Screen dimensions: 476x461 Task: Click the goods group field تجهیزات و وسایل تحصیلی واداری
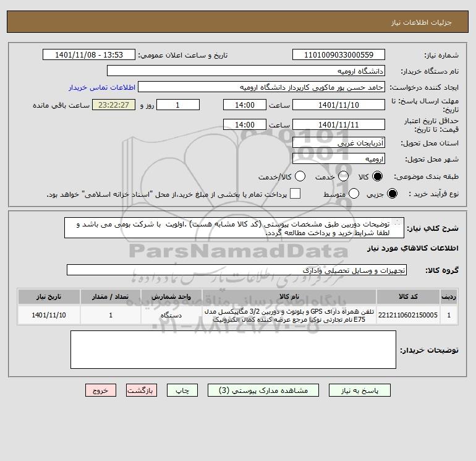pos(237,270)
